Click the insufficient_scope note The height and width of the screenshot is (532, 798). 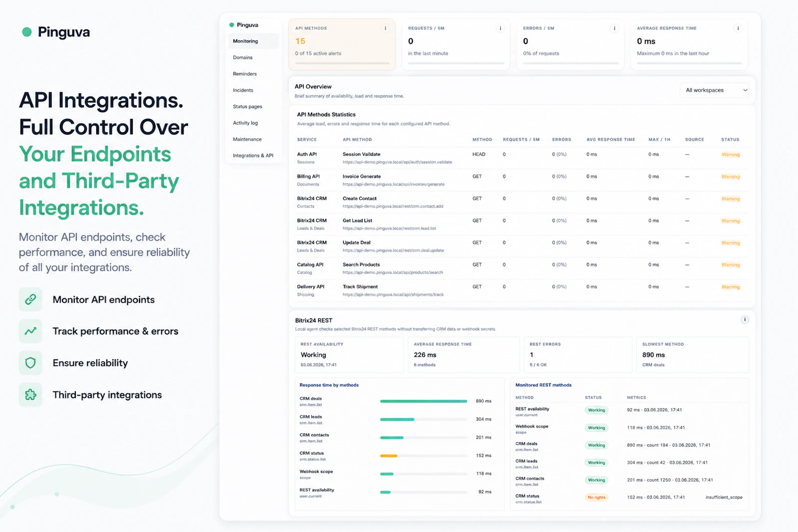click(724, 498)
